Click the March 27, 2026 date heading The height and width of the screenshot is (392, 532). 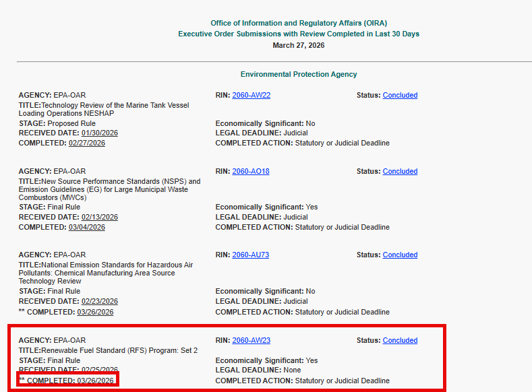pos(299,45)
